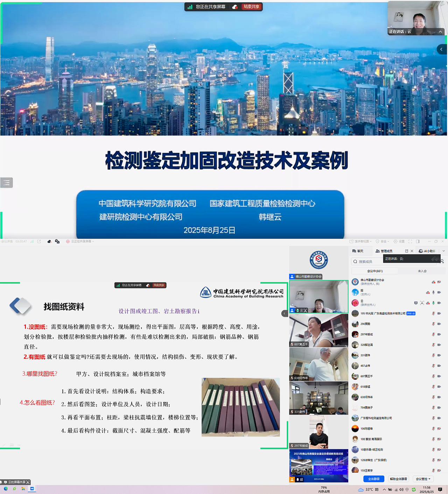Click the screen-share icon on the 云 row
448x494 pixels.
[x=416, y=303]
